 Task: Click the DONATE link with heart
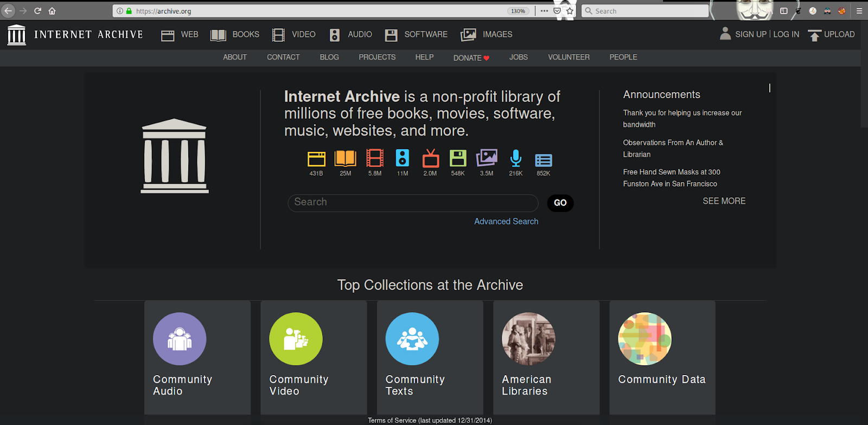(471, 58)
